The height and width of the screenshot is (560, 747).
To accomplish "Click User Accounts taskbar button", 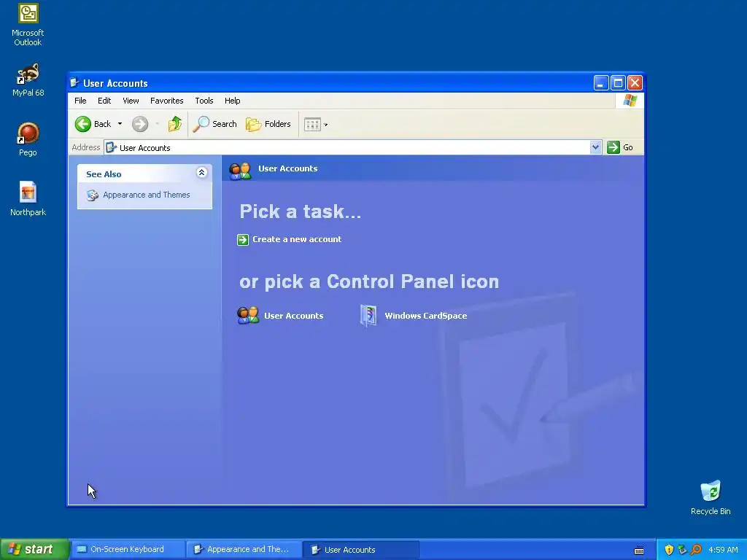I will (361, 550).
